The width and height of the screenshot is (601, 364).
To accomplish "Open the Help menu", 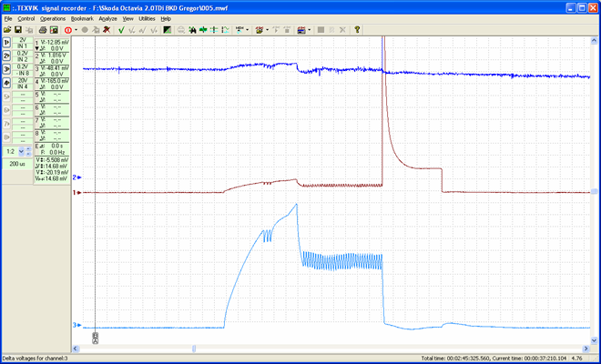I will [166, 19].
